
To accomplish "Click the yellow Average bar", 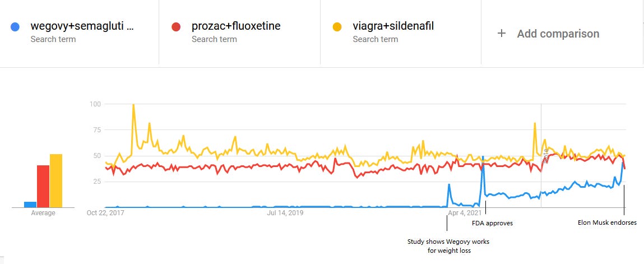I will 56,181.
